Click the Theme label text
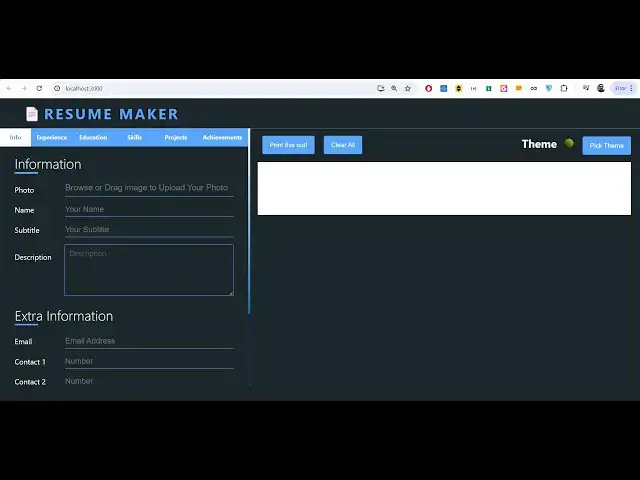Viewport: 640px width, 480px height. click(x=539, y=144)
